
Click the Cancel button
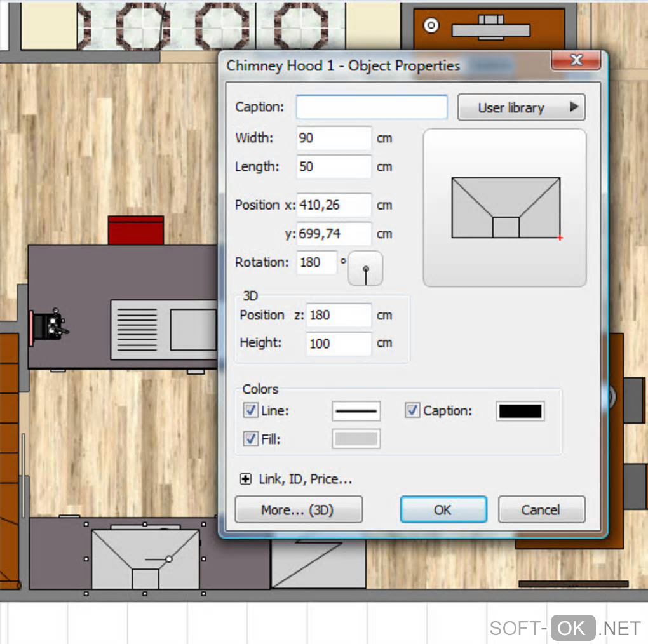pos(541,510)
